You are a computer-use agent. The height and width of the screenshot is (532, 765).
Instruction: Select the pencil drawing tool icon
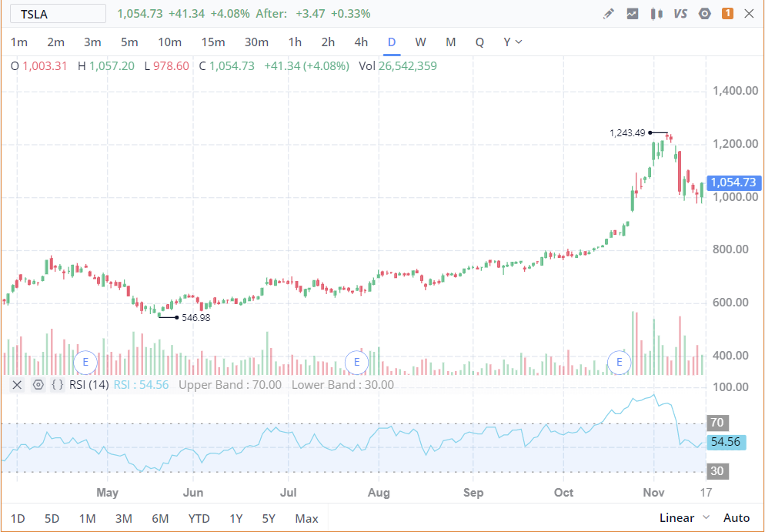point(609,14)
